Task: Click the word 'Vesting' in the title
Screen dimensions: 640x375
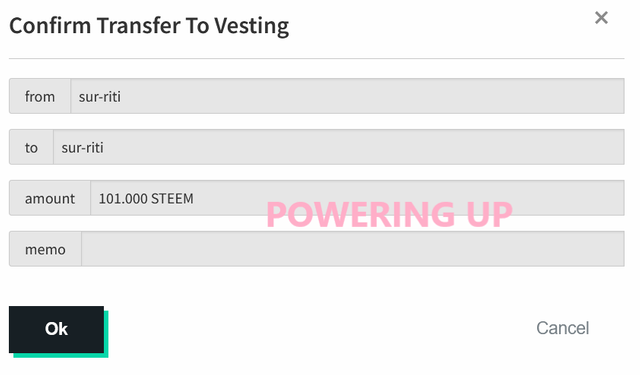Action: pos(252,27)
